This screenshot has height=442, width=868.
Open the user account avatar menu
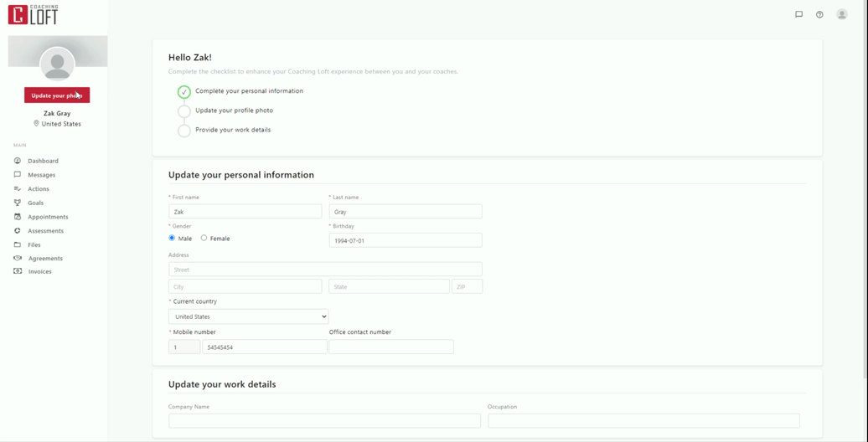(841, 14)
